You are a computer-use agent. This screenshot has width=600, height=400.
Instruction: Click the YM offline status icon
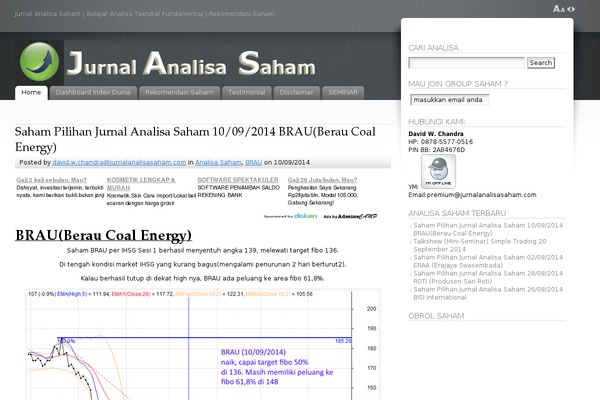tap(438, 171)
